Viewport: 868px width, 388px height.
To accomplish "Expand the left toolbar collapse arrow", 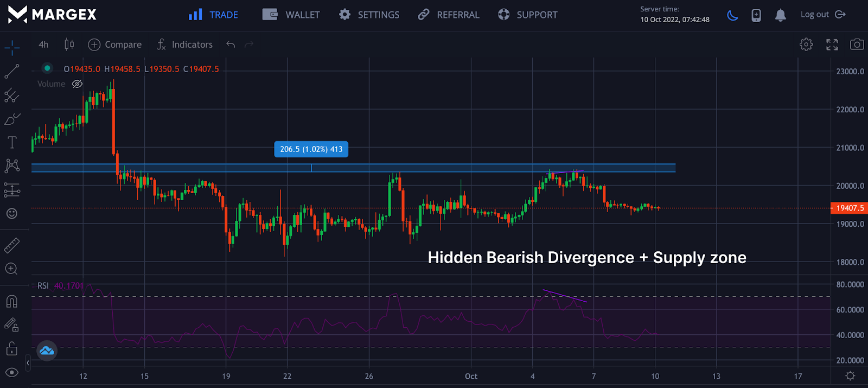I will 28,362.
